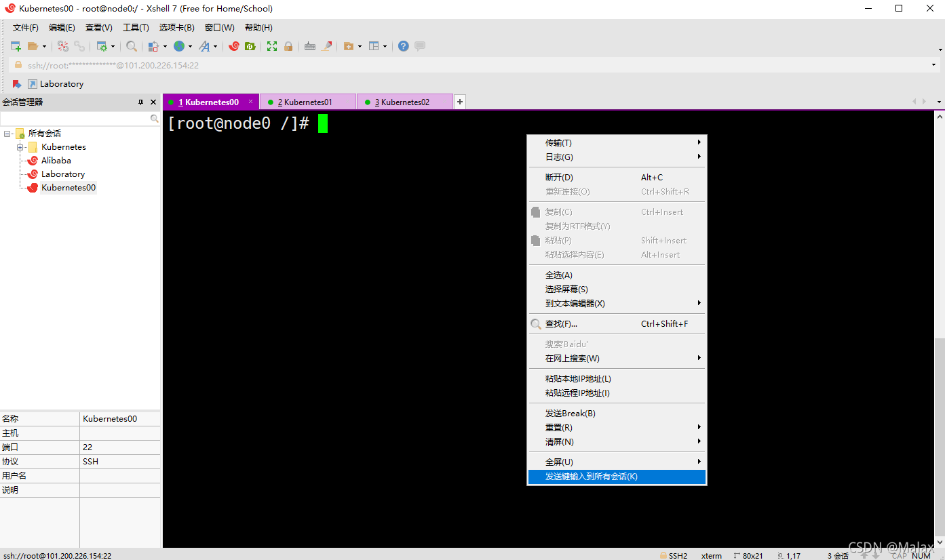Click the Find magnifier toolbar icon
This screenshot has height=560, width=945.
(x=132, y=46)
